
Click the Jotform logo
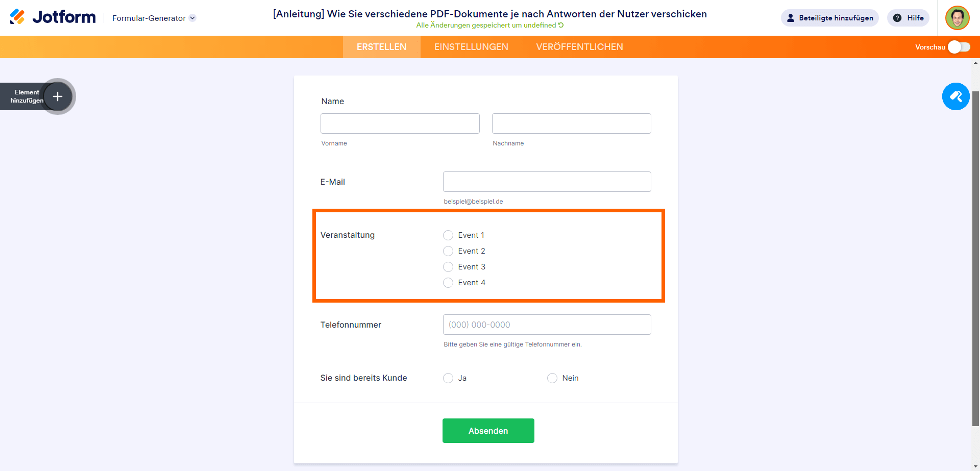click(x=52, y=16)
